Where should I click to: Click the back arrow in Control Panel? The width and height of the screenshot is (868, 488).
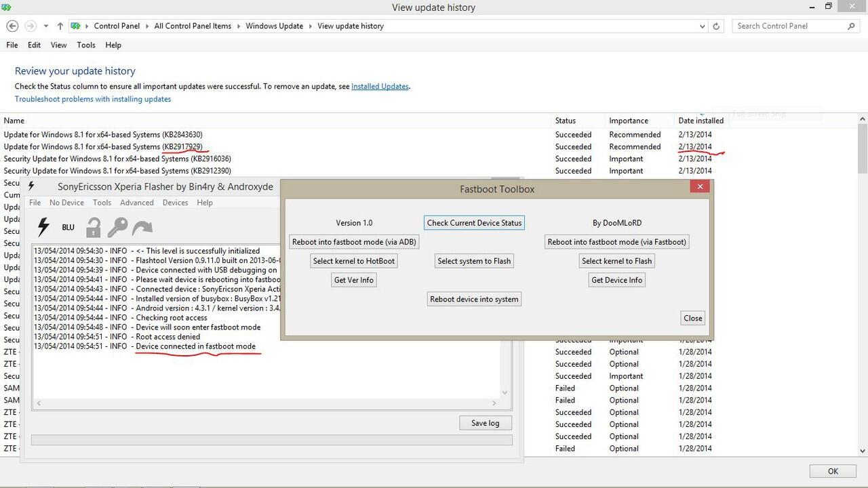(x=12, y=26)
